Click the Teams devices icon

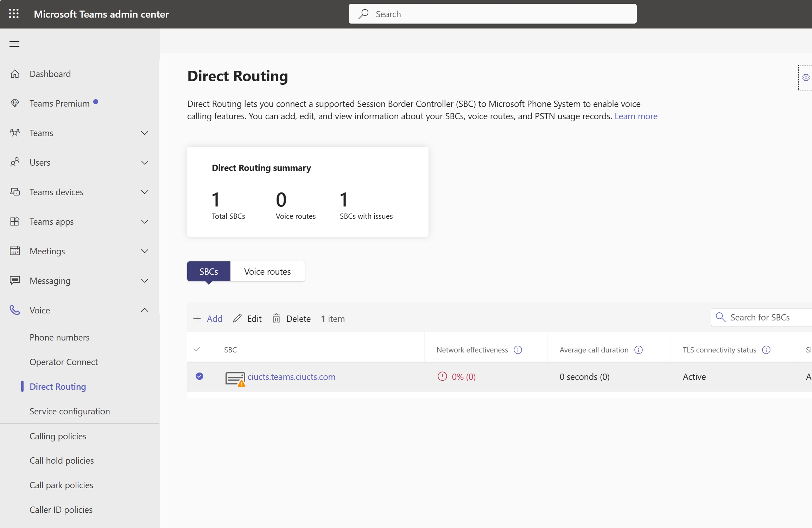pos(15,192)
